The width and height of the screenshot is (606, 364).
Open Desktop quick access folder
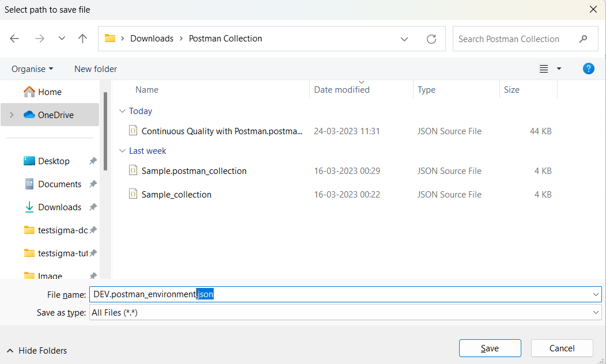pos(47,161)
